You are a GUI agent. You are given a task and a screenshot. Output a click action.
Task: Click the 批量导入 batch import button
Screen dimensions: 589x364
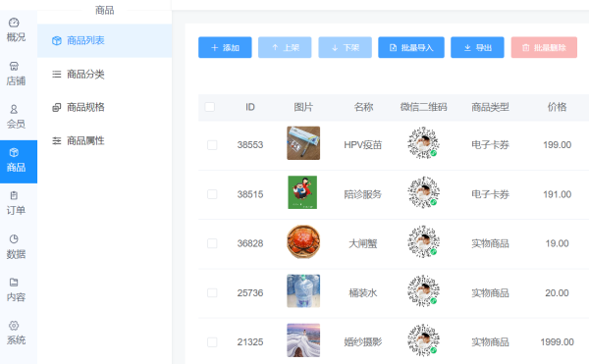[411, 47]
